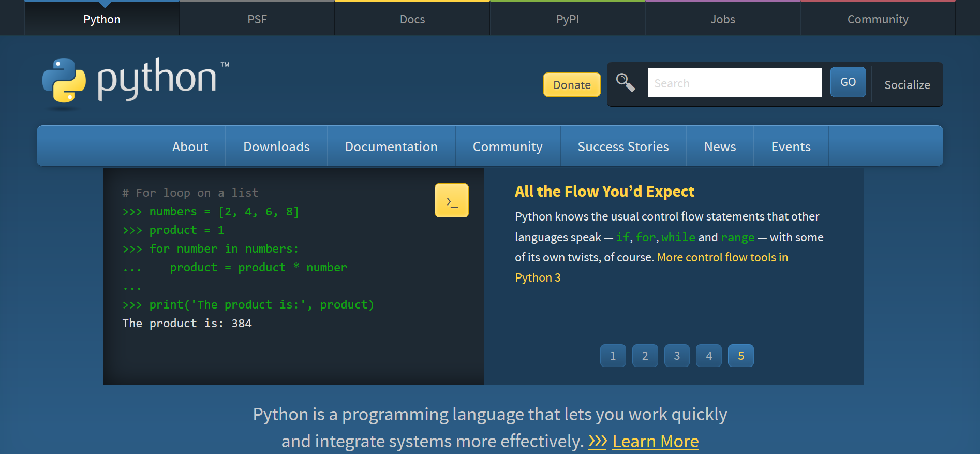Image resolution: width=980 pixels, height=454 pixels.
Task: Click the green 'range' keyword
Action: click(738, 237)
